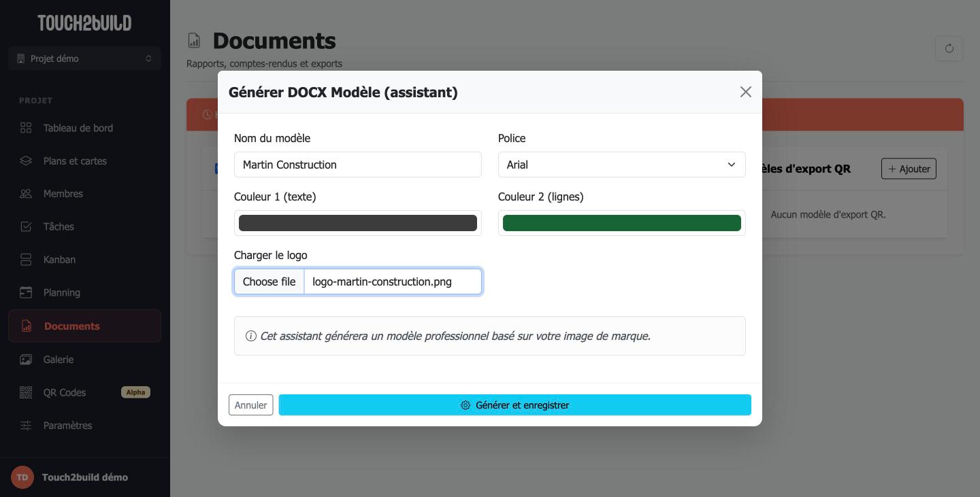The height and width of the screenshot is (497, 980).
Task: Open the Police font dropdown
Action: pyautogui.click(x=622, y=165)
